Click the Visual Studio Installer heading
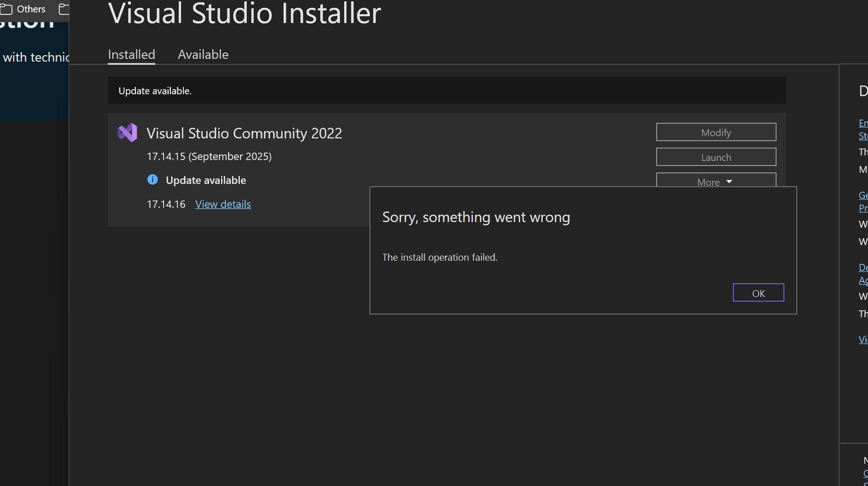The image size is (868, 486). pos(244,14)
